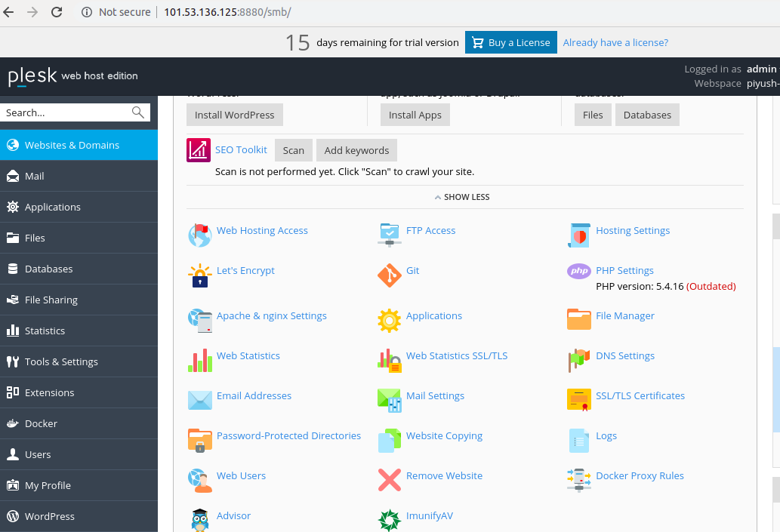Open Files in the sidebar
The image size is (780, 532).
[79, 238]
